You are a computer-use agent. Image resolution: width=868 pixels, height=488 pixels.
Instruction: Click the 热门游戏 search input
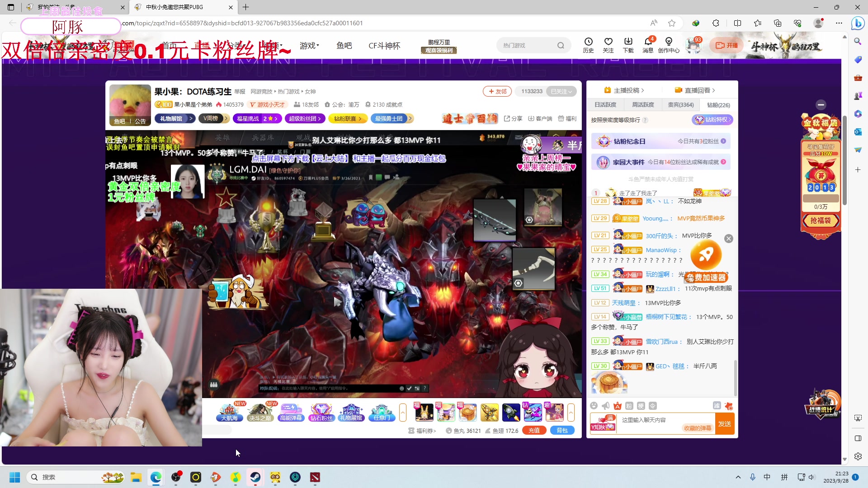coord(527,45)
